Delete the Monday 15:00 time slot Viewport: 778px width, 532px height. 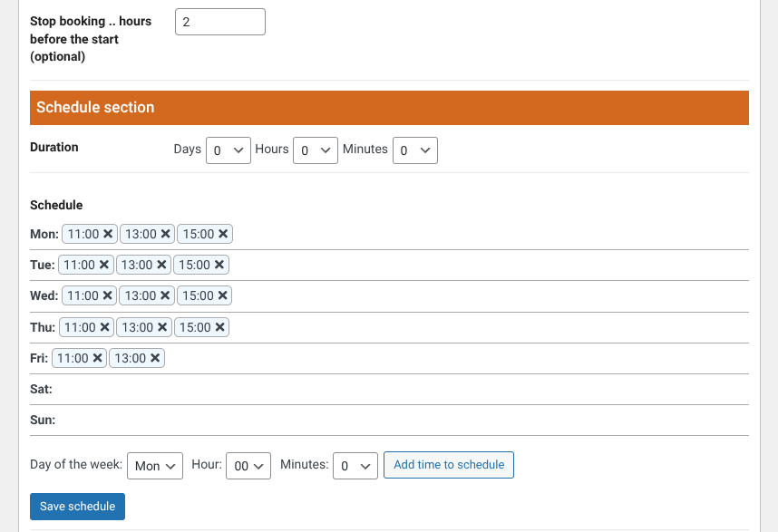(223, 234)
